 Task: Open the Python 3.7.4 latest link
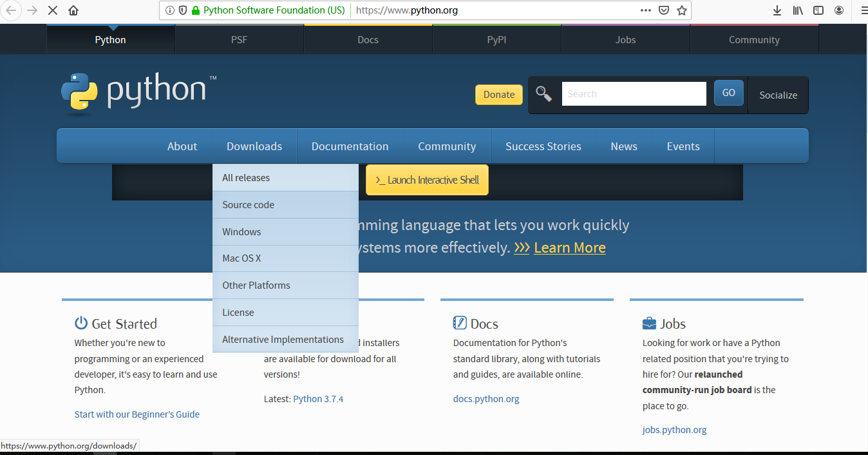(318, 399)
